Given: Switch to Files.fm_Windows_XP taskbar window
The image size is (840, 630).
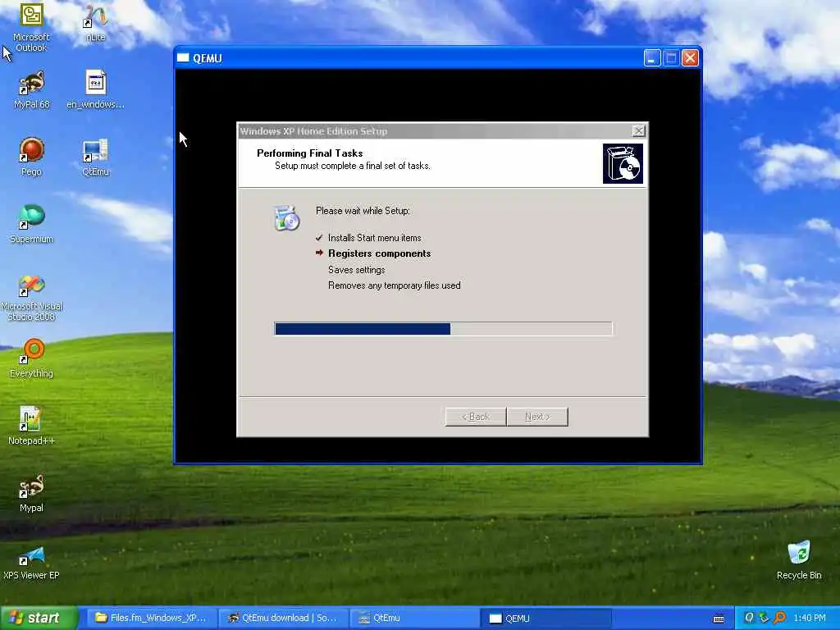Looking at the screenshot, I should 152,619.
